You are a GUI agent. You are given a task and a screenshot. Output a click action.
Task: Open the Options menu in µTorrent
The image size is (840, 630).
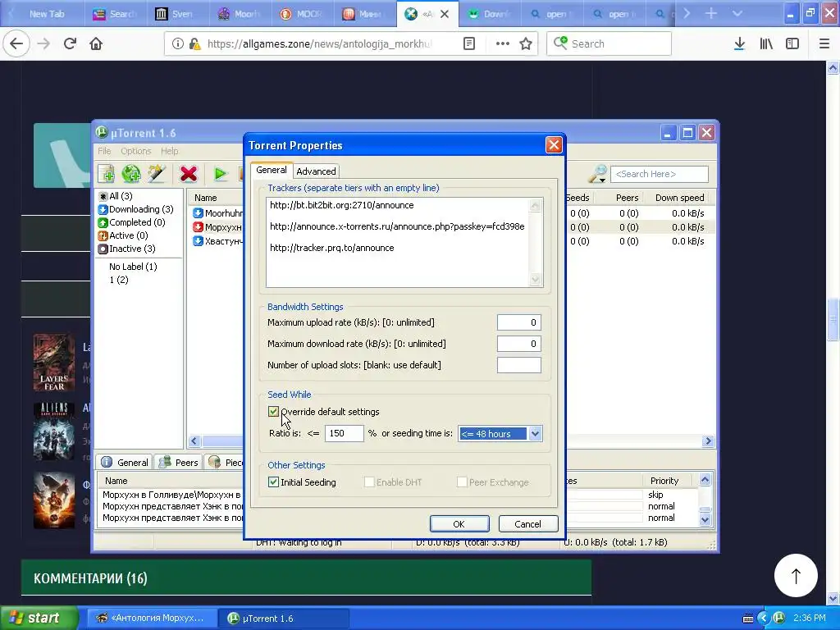tap(135, 151)
